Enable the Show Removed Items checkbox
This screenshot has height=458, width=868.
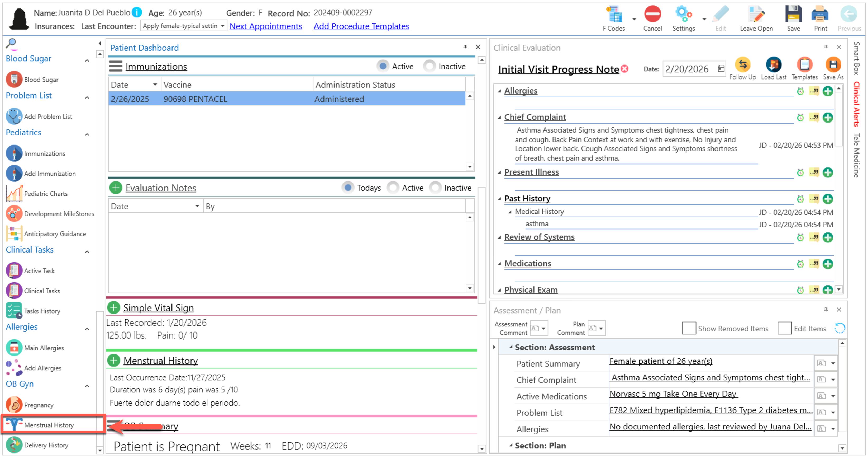point(689,328)
